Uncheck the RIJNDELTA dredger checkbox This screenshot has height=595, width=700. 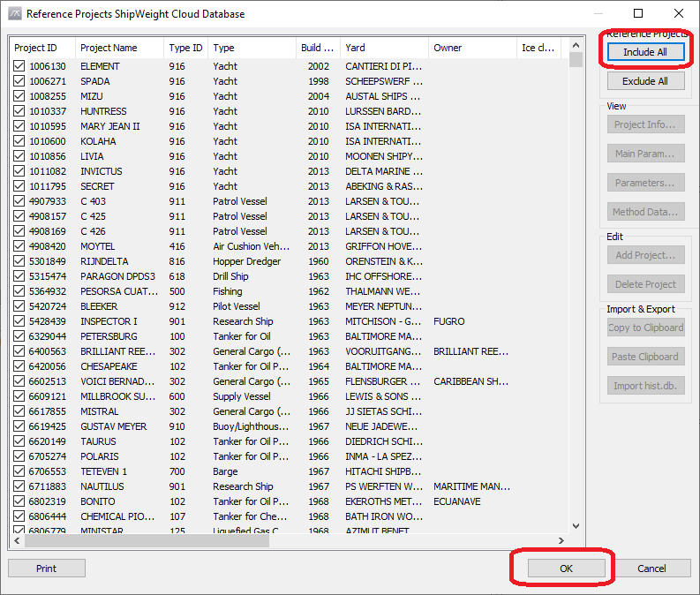19,261
